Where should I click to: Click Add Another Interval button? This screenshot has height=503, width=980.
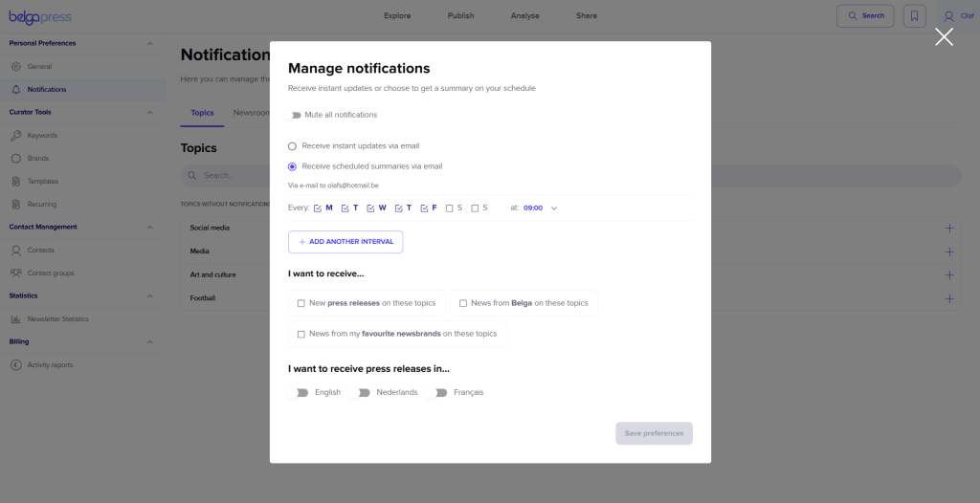tap(345, 242)
